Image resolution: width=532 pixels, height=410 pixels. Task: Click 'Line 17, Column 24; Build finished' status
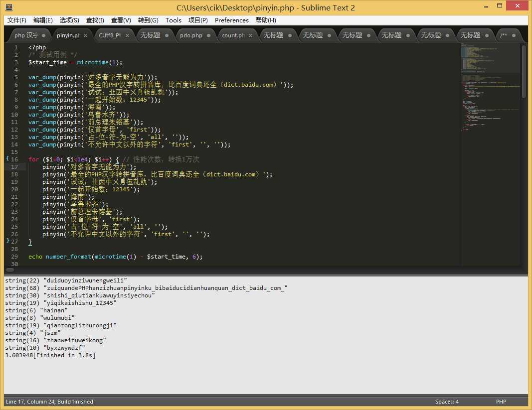[x=49, y=402]
